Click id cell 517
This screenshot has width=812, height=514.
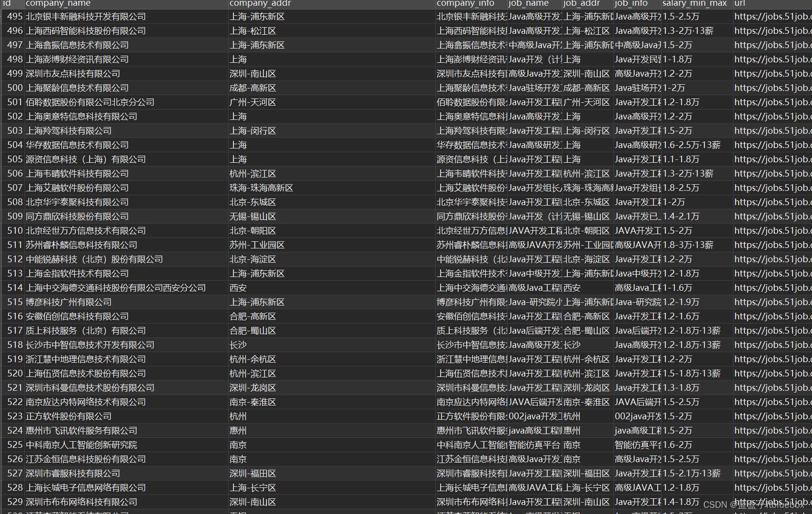point(15,331)
